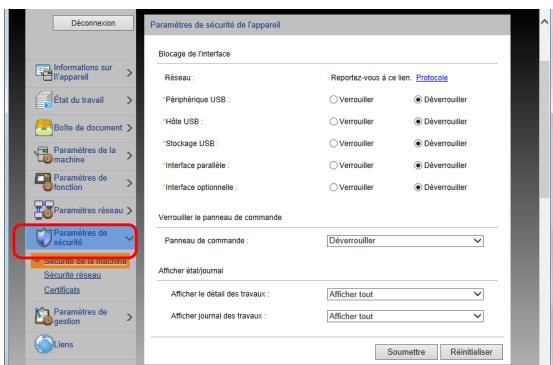Viewport: 553px width, 365px height.
Task: Expand État du travail chevron
Action: click(x=129, y=101)
